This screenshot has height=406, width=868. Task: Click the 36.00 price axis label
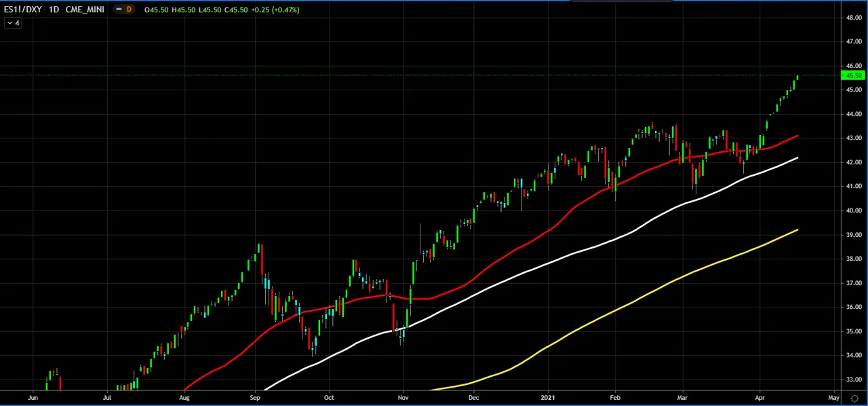(x=854, y=307)
